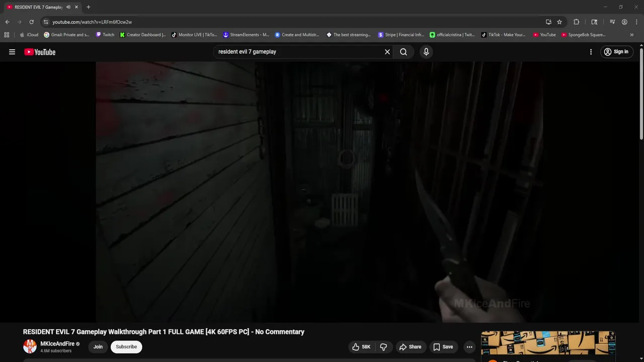
Task: Open the media controls icon
Action: click(612, 22)
